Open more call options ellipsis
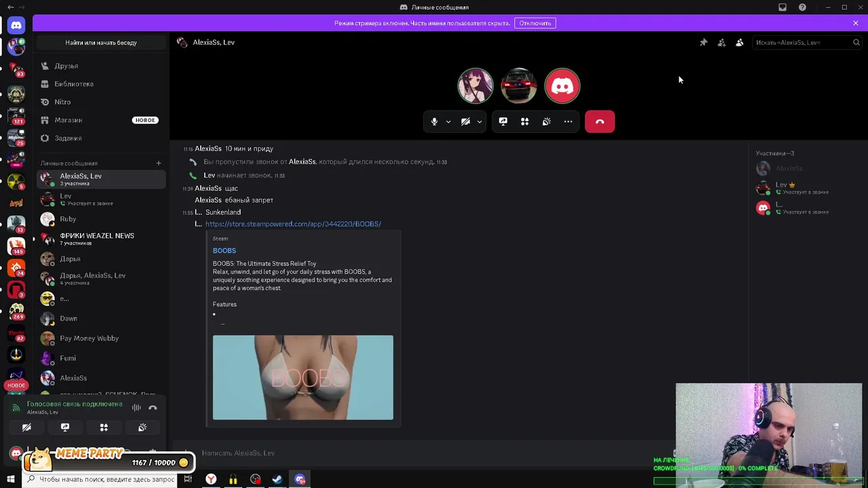The height and width of the screenshot is (488, 868). (x=568, y=121)
